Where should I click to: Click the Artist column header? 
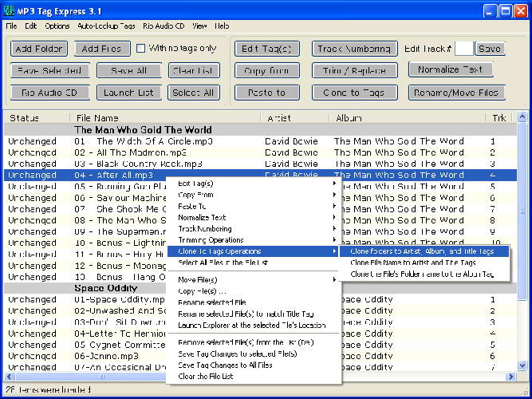[295, 118]
